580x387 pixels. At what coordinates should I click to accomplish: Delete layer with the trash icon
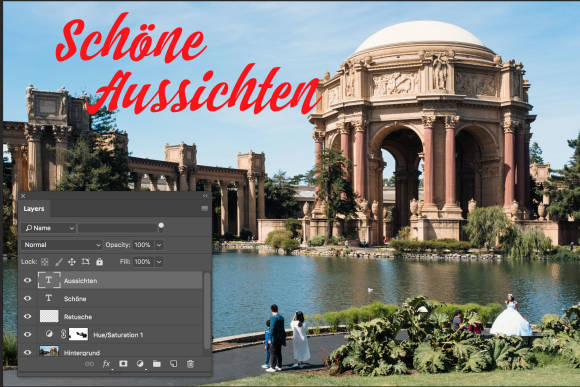tap(190, 364)
